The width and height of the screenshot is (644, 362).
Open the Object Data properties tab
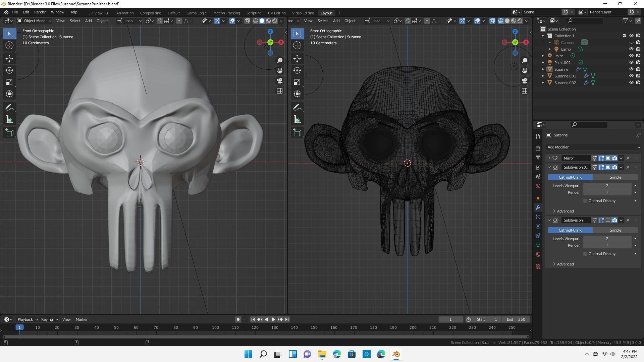click(538, 245)
